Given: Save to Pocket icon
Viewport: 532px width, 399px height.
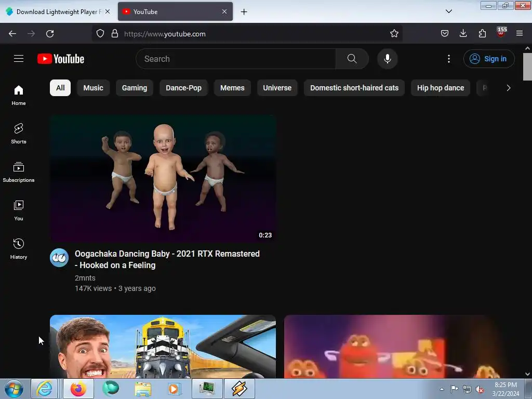Looking at the screenshot, I should pyautogui.click(x=445, y=34).
